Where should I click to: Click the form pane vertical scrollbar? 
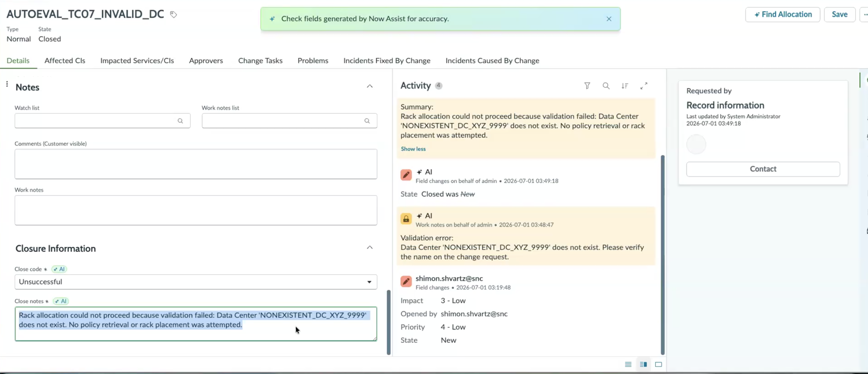coord(388,322)
